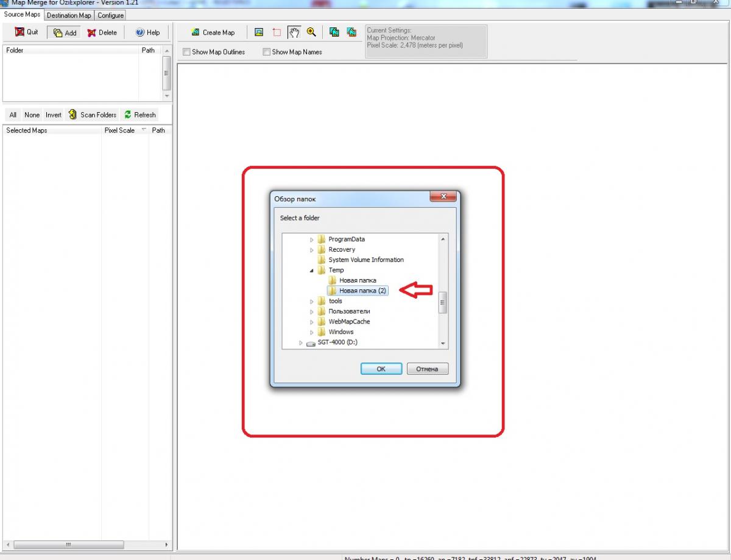Click the green Refresh icon
The width and height of the screenshot is (731, 560).
[128, 115]
